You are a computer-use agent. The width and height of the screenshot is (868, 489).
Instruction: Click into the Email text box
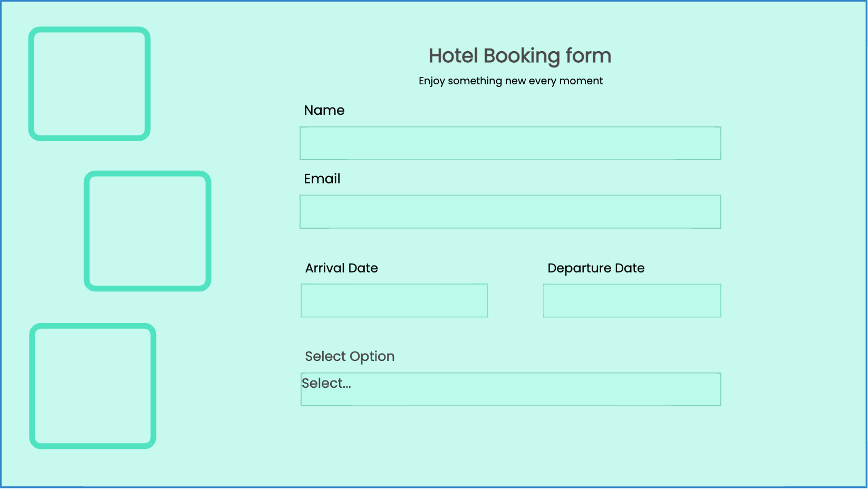click(x=510, y=212)
